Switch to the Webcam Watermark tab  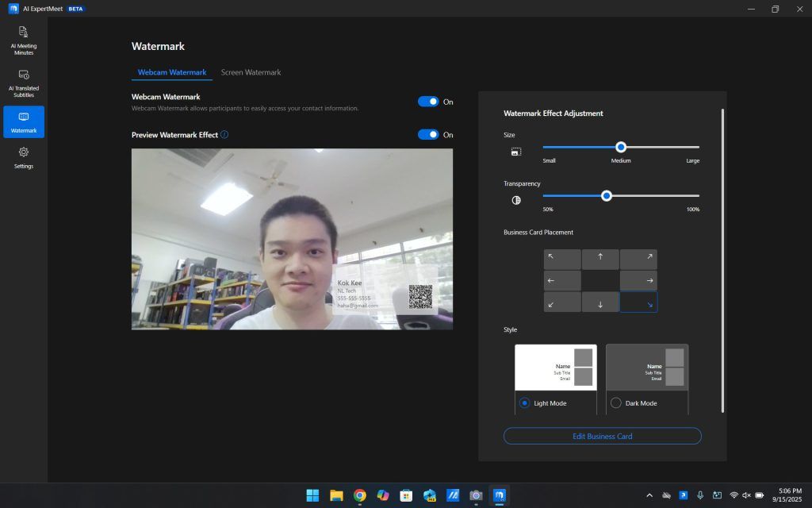[x=172, y=72]
